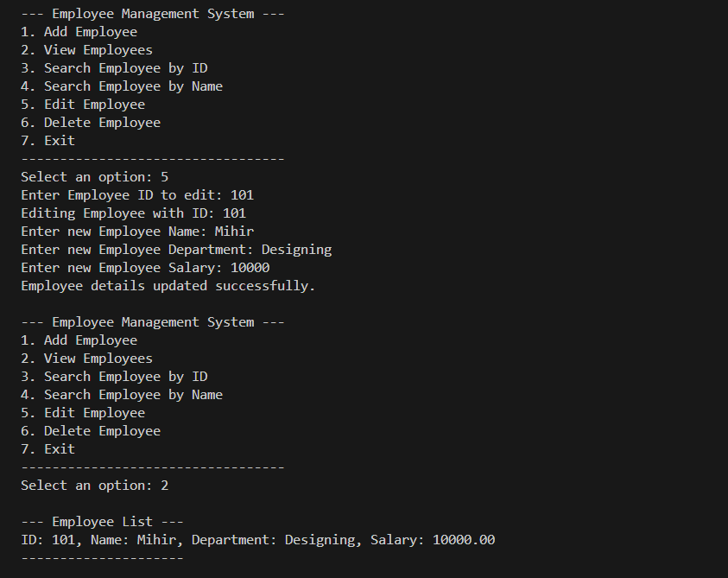Click the "Select an option: 2" prompt line
This screenshot has height=578, width=728.
tap(94, 486)
